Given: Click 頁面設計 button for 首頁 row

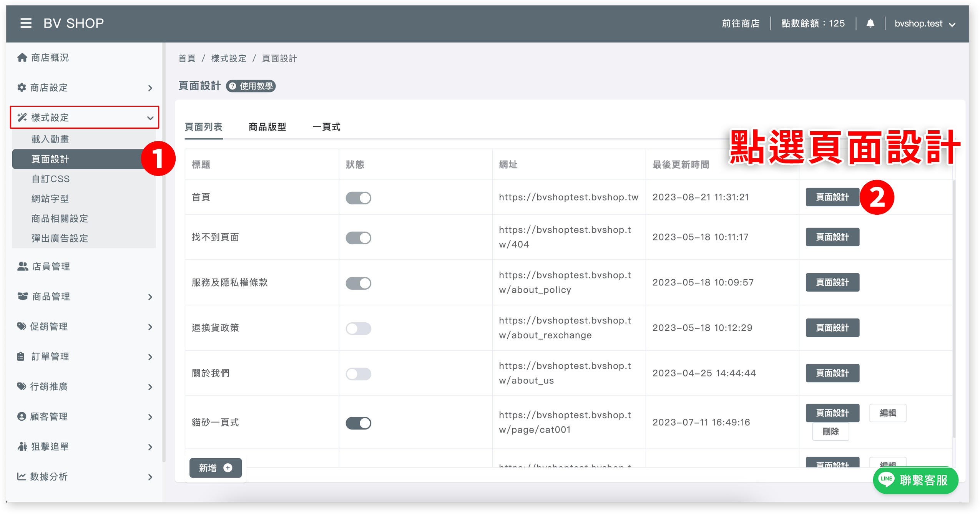Looking at the screenshot, I should [832, 197].
